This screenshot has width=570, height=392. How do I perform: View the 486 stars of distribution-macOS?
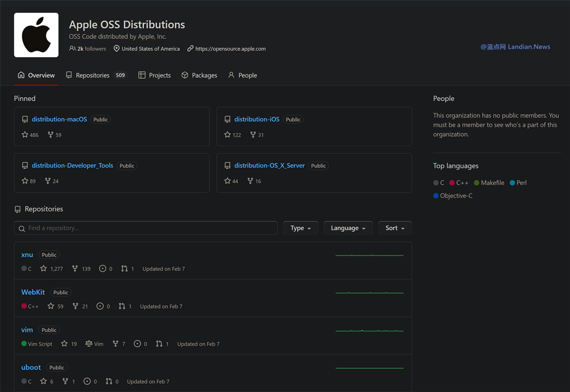pyautogui.click(x=30, y=135)
